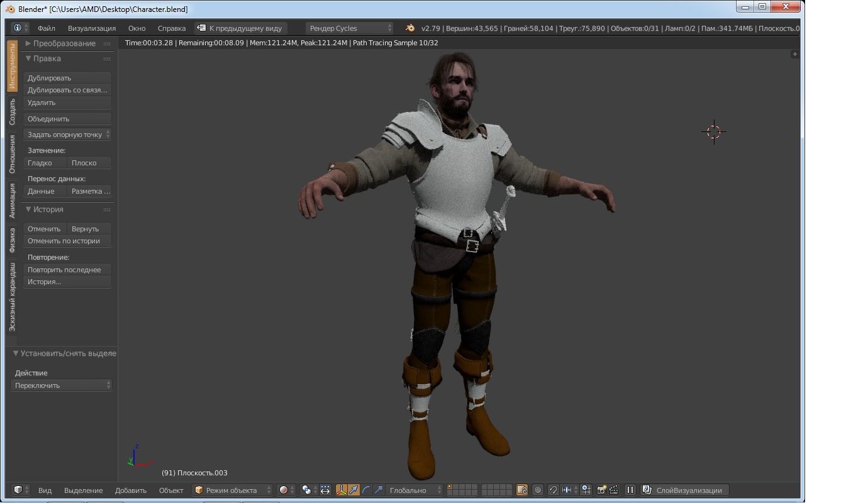868x503 pixels.
Task: Toggle manipulate center points icon
Action: tap(325, 490)
